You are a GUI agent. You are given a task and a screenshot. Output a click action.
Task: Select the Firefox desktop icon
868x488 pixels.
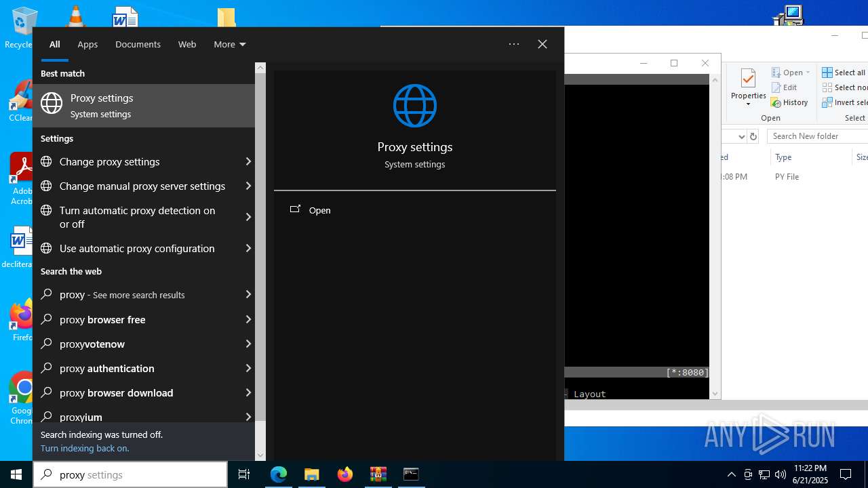tap(22, 320)
